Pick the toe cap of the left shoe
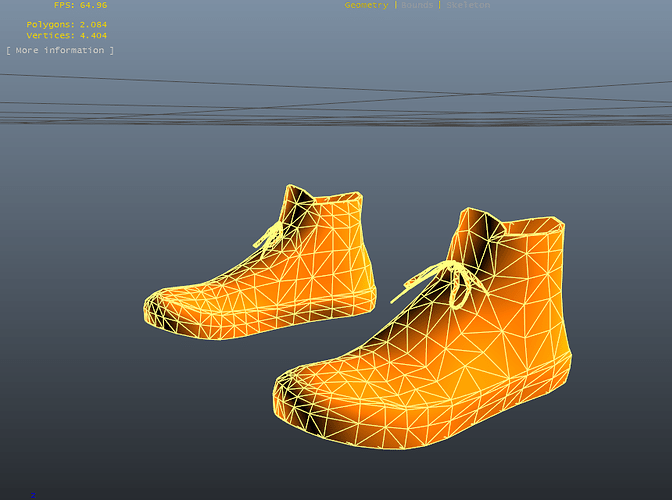The width and height of the screenshot is (672, 500). click(161, 308)
